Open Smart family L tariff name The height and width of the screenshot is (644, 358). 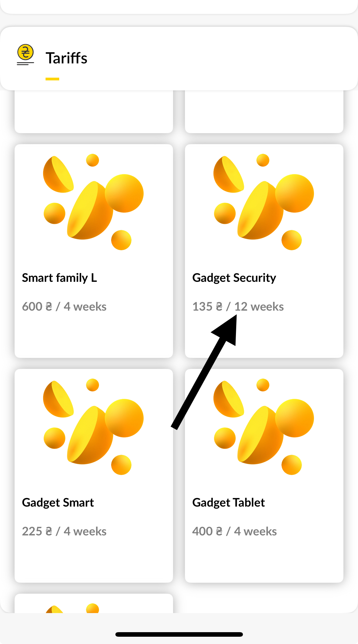coord(60,278)
